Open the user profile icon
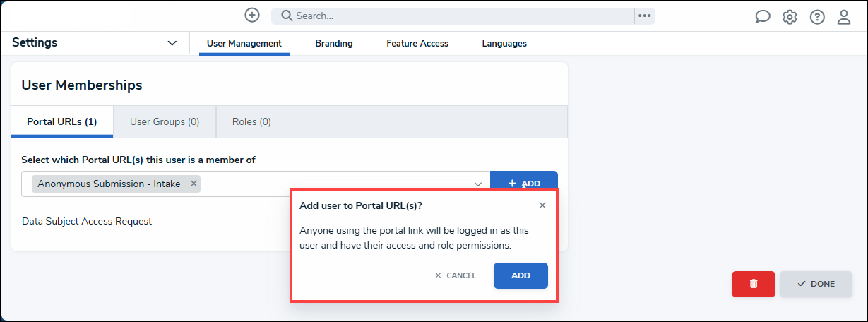 coord(844,17)
